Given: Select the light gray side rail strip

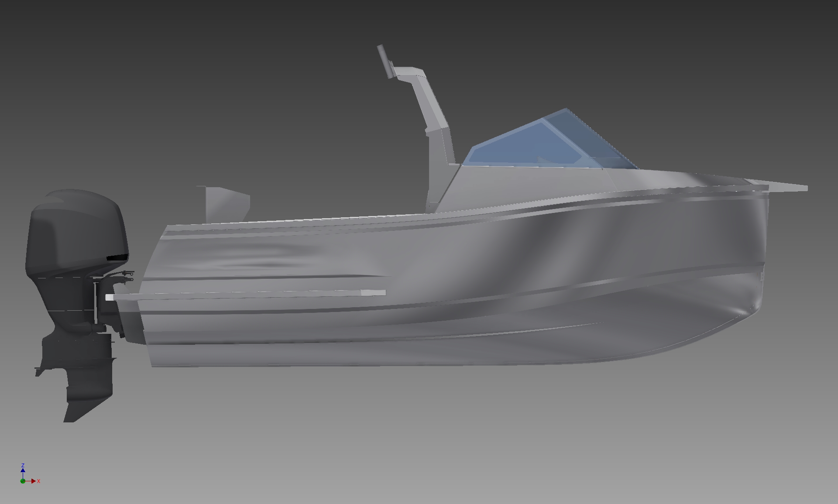Looking at the screenshot, I should point(246,295).
